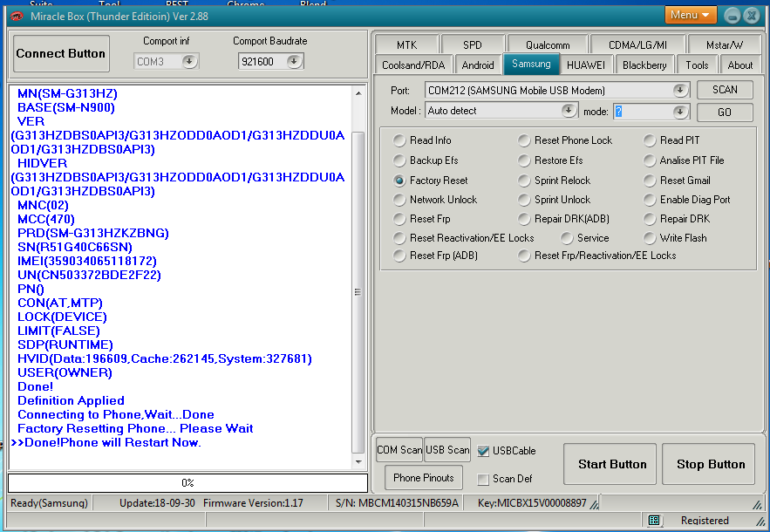Click the Ready(Samsung) status bar entry
This screenshot has height=532, width=770.
coord(49,503)
